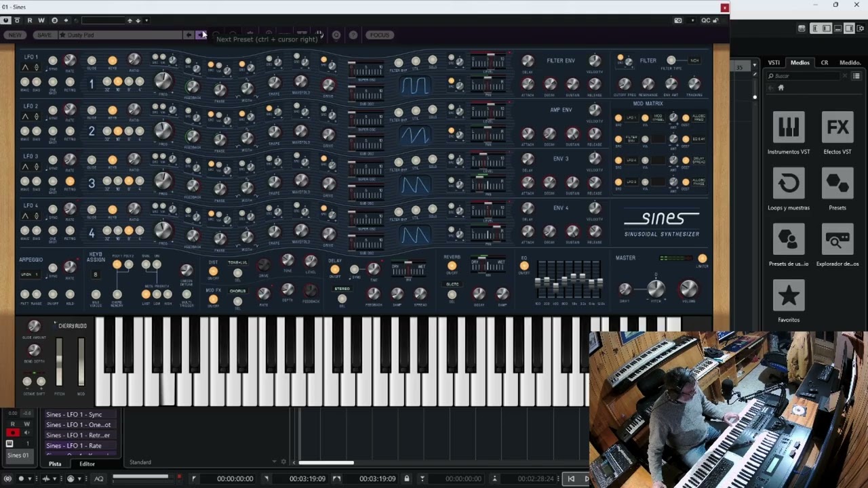
Task: Click the home icon in Medios panel
Action: pyautogui.click(x=781, y=88)
